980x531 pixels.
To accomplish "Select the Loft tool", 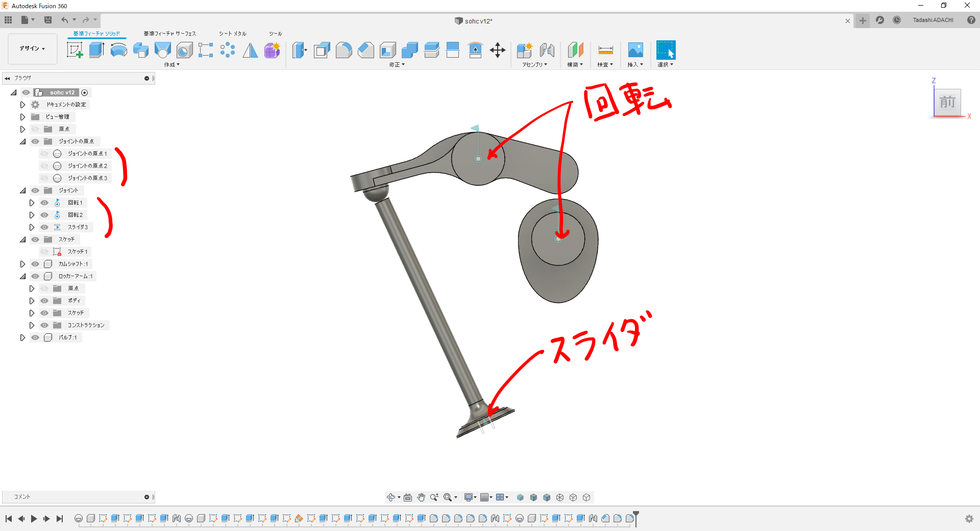I will (x=162, y=50).
